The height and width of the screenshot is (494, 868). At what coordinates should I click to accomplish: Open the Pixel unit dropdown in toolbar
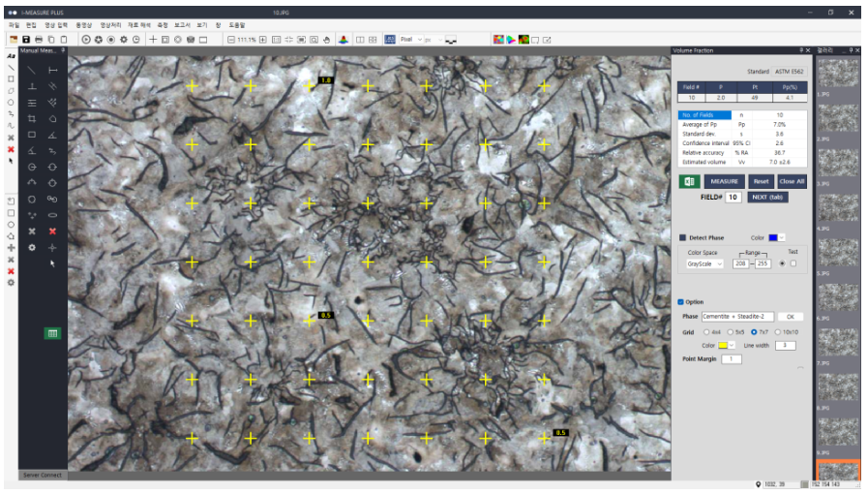click(x=410, y=40)
